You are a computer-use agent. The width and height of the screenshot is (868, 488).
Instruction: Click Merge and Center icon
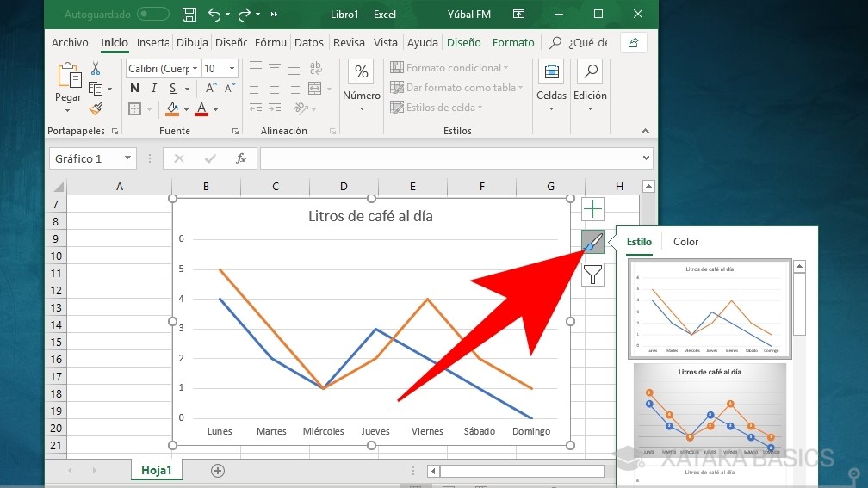point(315,88)
